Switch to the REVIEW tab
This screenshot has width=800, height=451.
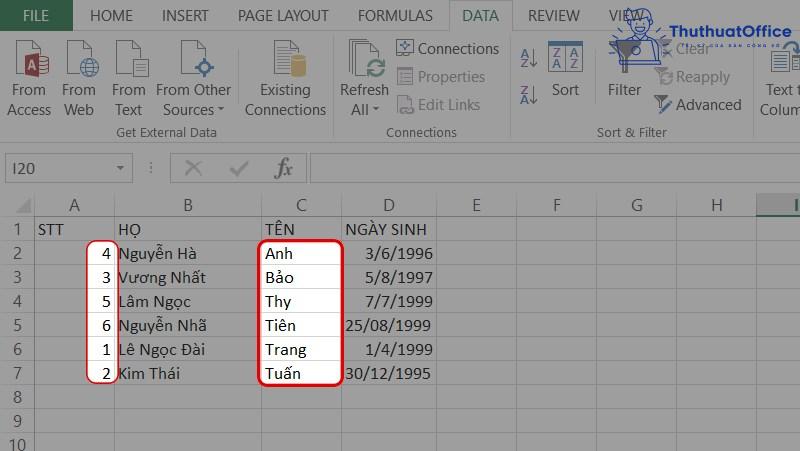point(554,16)
